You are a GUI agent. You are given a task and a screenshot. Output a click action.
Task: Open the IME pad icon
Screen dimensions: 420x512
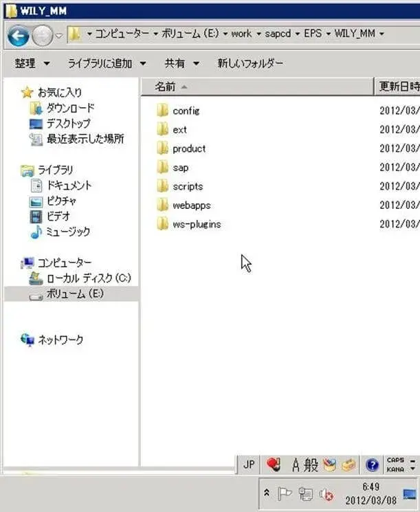tap(330, 465)
